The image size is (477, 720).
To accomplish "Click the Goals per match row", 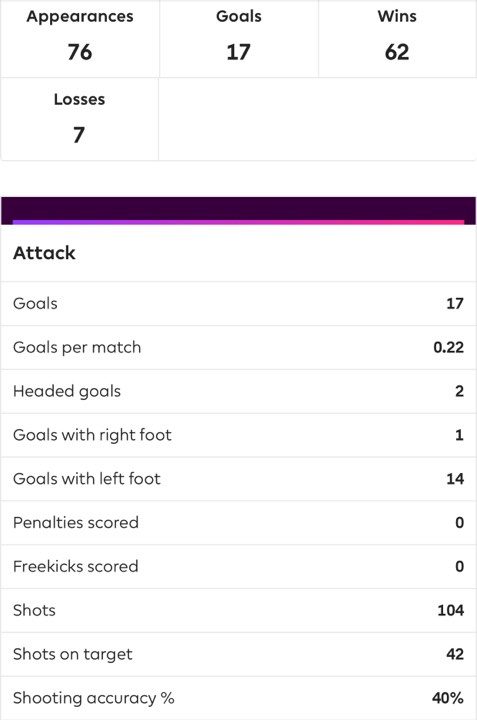I will point(238,348).
